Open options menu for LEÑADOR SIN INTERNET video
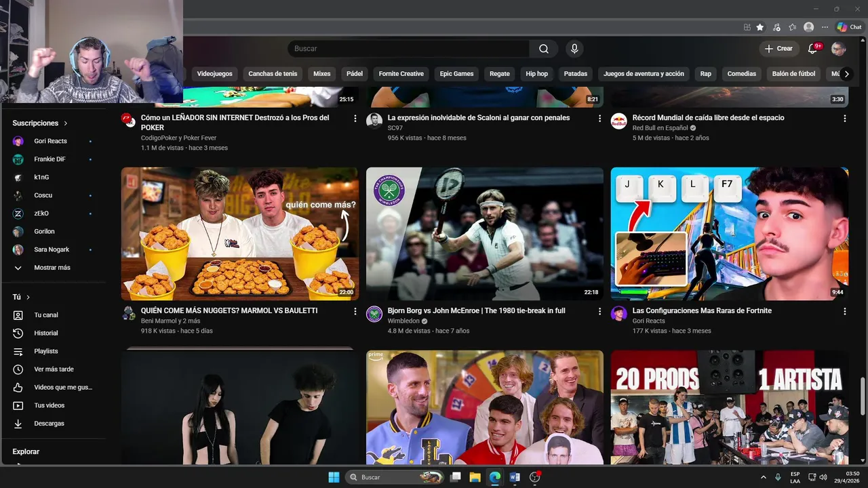 (355, 119)
